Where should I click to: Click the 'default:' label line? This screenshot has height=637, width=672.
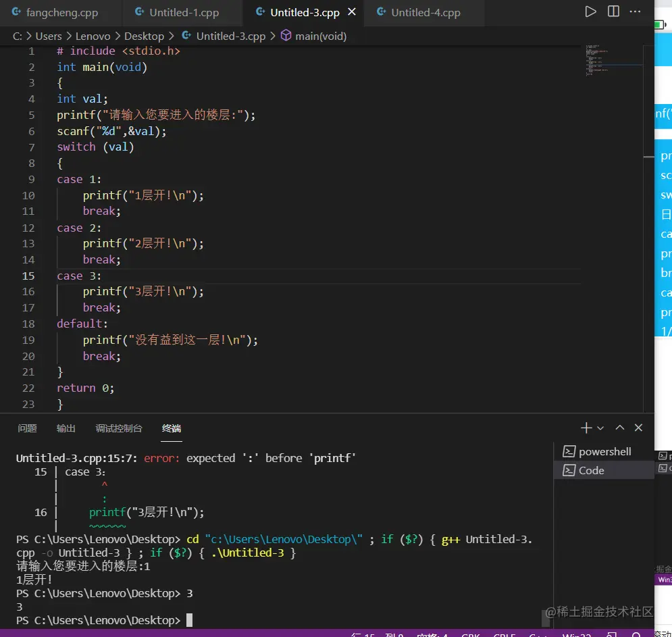(82, 324)
